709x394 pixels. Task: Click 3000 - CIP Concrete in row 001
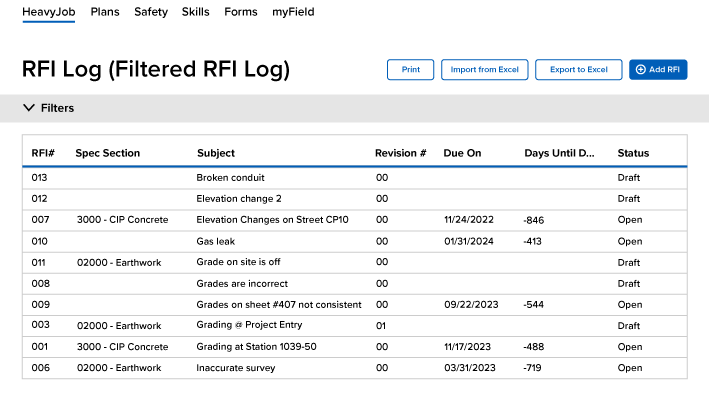123,347
